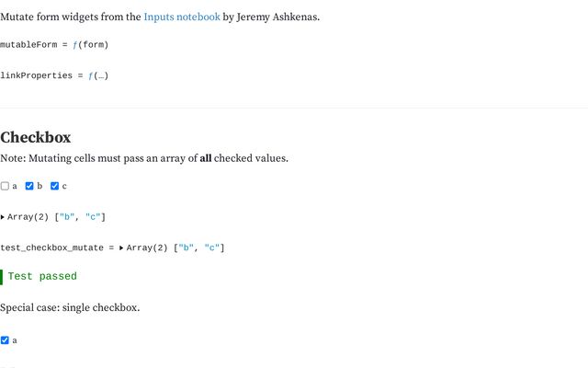Uncheck the "c" checkbox

pos(54,186)
